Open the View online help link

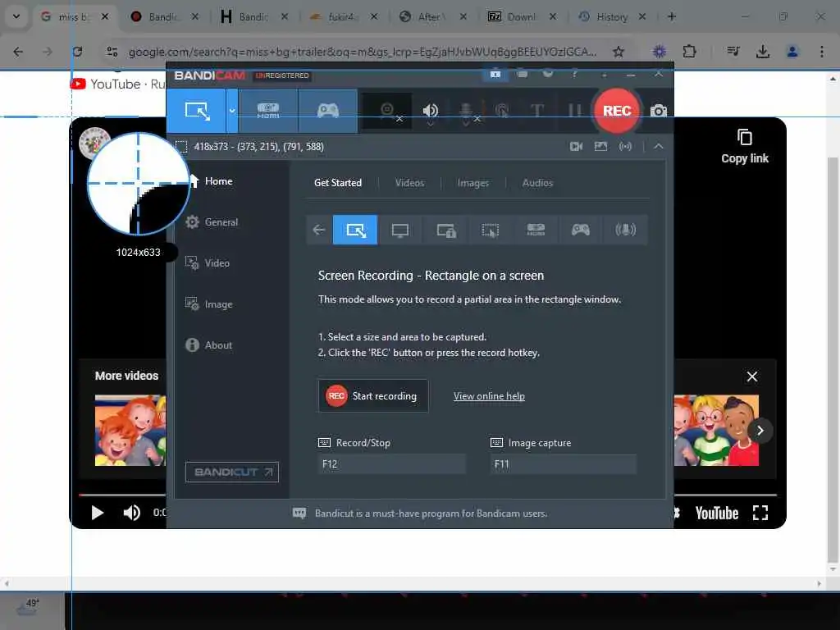(489, 396)
